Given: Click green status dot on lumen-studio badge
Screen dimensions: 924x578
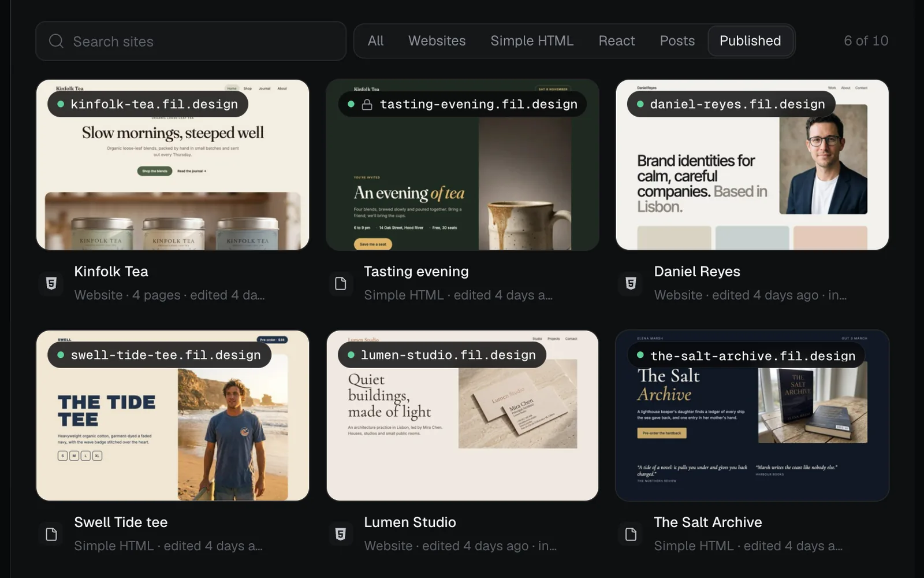Looking at the screenshot, I should [351, 355].
